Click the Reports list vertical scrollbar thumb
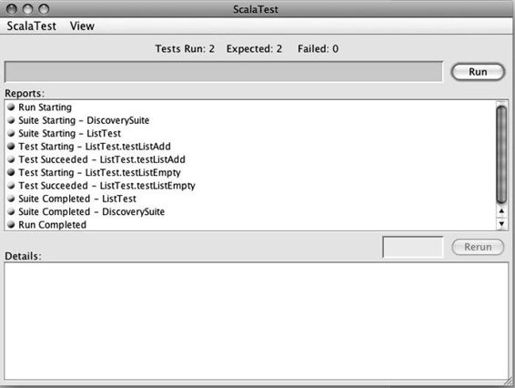Image resolution: width=515 pixels, height=388 pixels. [x=501, y=154]
